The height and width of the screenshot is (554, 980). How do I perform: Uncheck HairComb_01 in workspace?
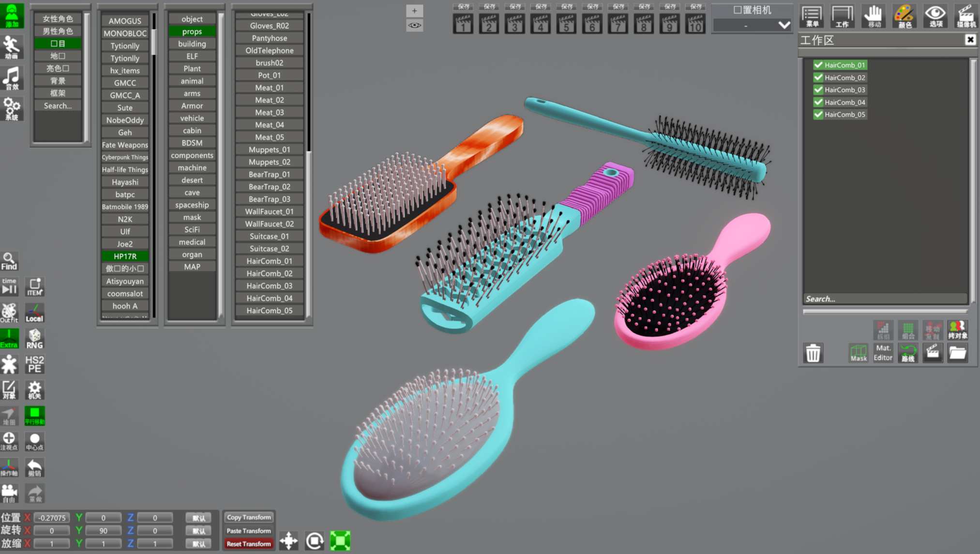coord(818,65)
